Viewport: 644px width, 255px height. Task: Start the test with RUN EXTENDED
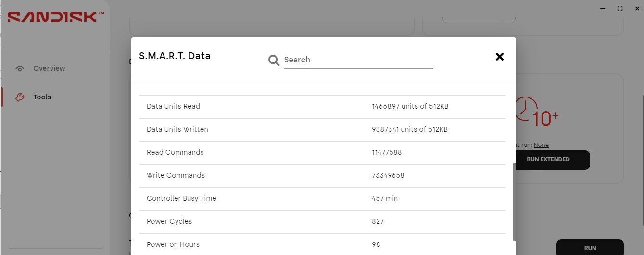pos(548,159)
